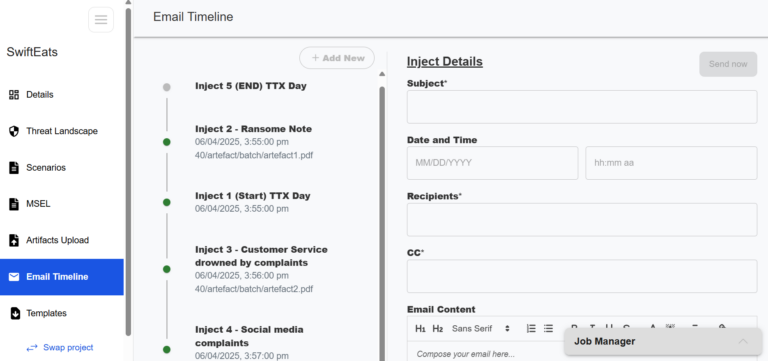Open the Sans Serif font dropdown
The height and width of the screenshot is (361, 768).
point(481,329)
